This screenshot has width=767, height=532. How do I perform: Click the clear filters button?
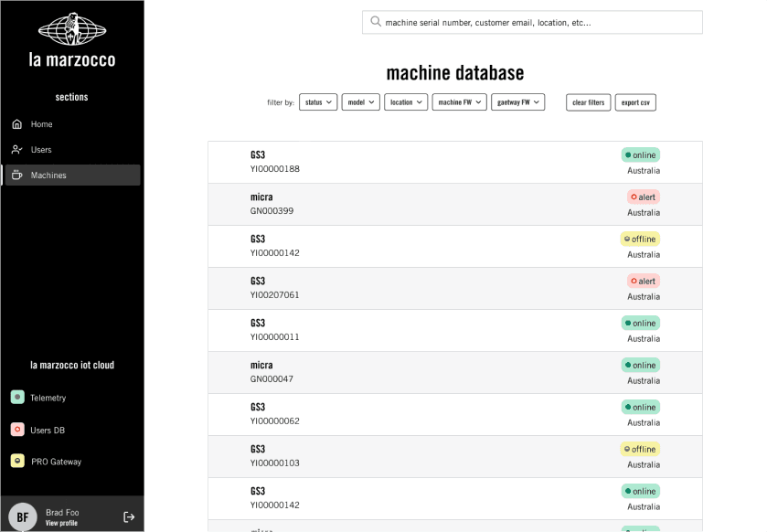click(589, 102)
